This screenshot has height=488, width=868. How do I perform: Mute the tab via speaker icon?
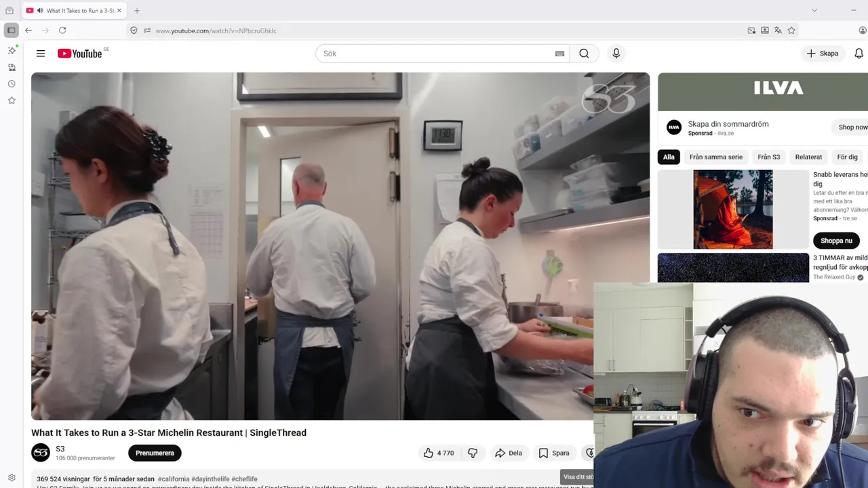(x=40, y=11)
